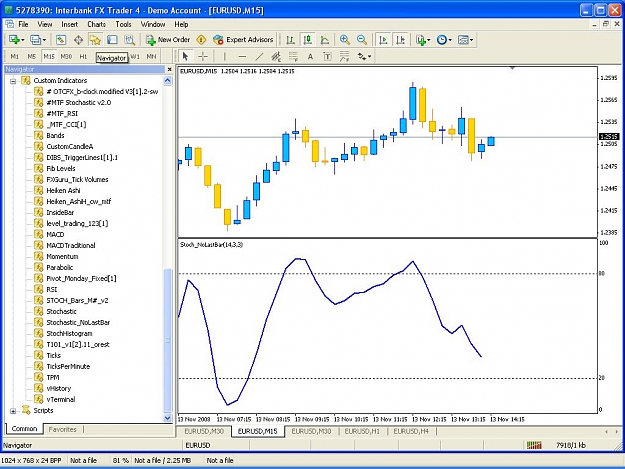Viewport: 625px width, 469px height.
Task: Open the Arrows objects dropdown
Action: coord(364,57)
